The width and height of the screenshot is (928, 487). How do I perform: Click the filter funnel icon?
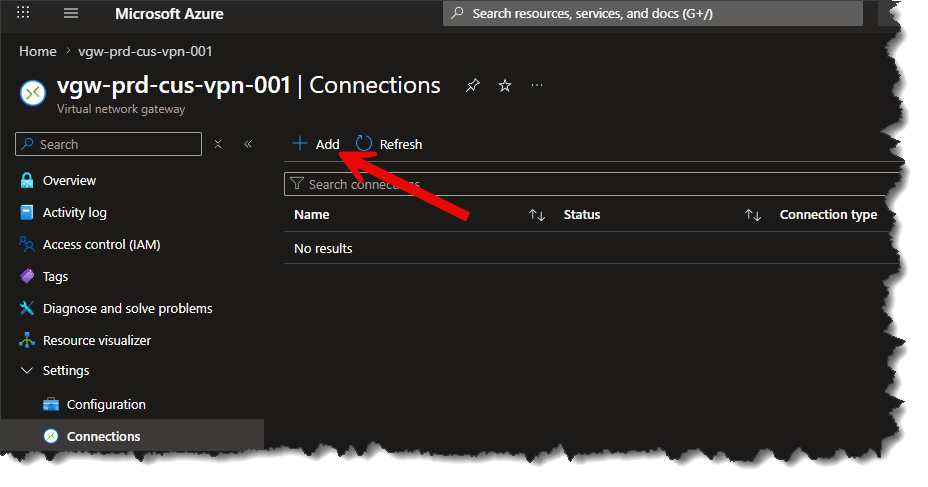tap(297, 184)
